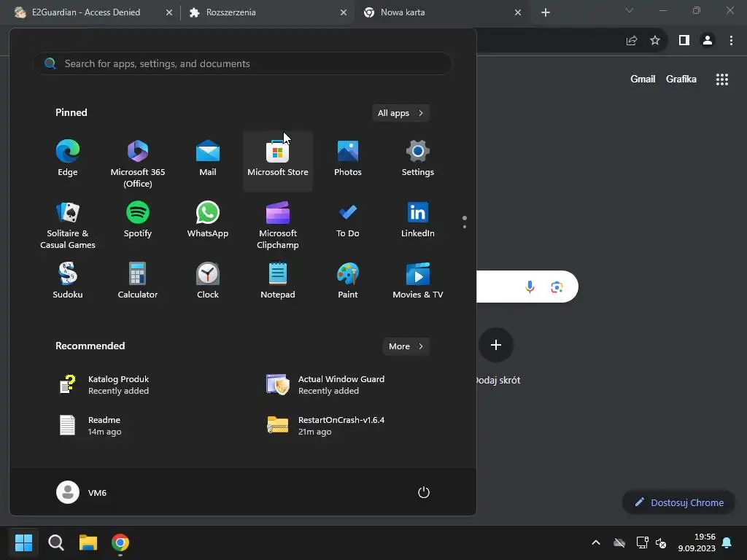747x560 pixels.
Task: Open network status tray icon
Action: pyautogui.click(x=642, y=542)
